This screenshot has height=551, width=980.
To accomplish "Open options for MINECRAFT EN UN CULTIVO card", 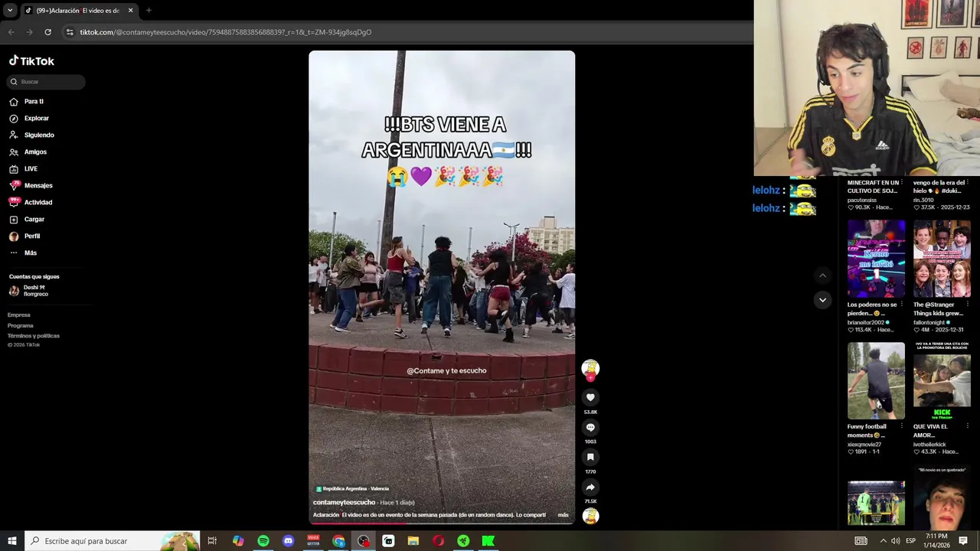I will pos(901,183).
